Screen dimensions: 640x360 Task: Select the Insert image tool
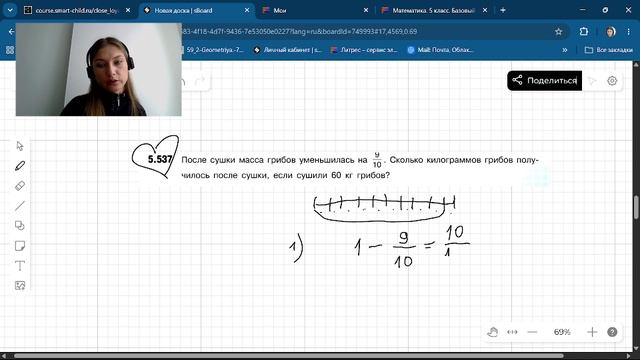(20, 285)
